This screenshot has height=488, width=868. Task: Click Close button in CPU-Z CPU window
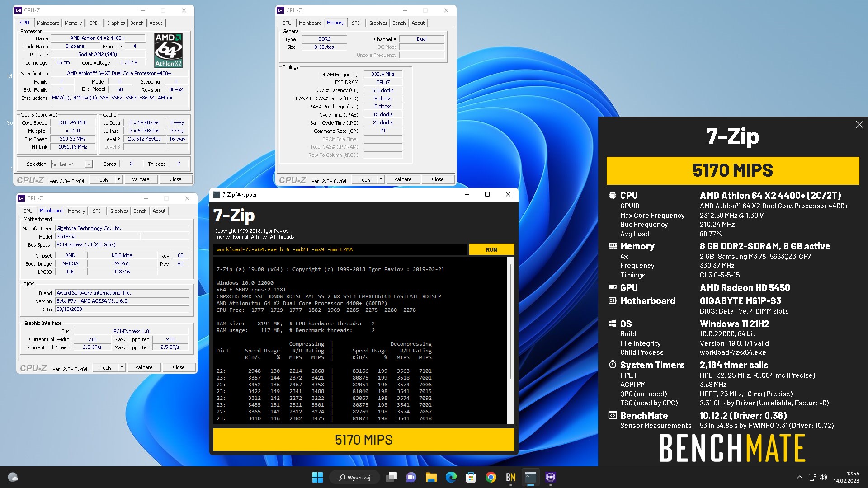[x=175, y=179]
